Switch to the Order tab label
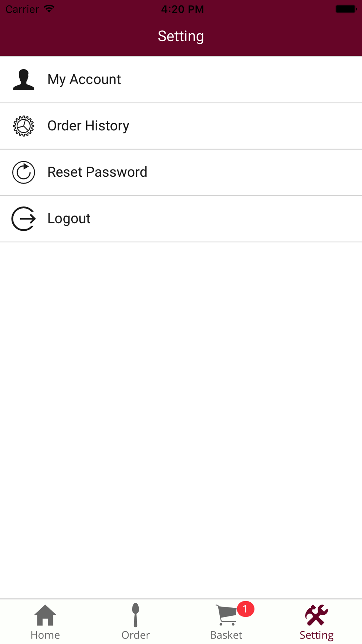Screen dimensions: 362x644 [x=135, y=635]
